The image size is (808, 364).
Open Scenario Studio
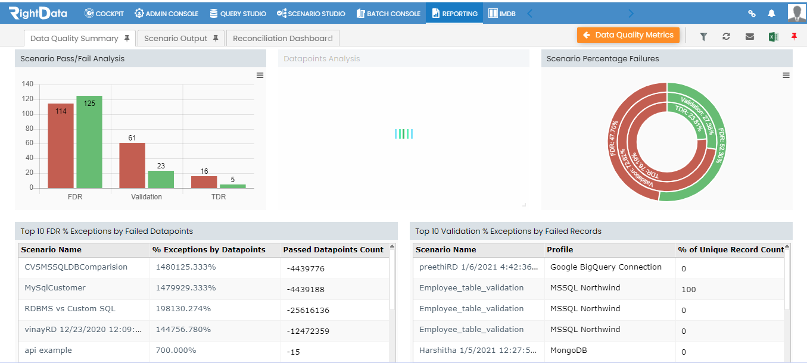(311, 13)
